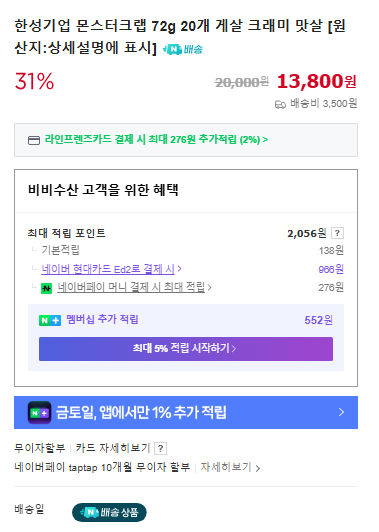Click the product title 한성기업 몬스터크랩

tap(180, 37)
